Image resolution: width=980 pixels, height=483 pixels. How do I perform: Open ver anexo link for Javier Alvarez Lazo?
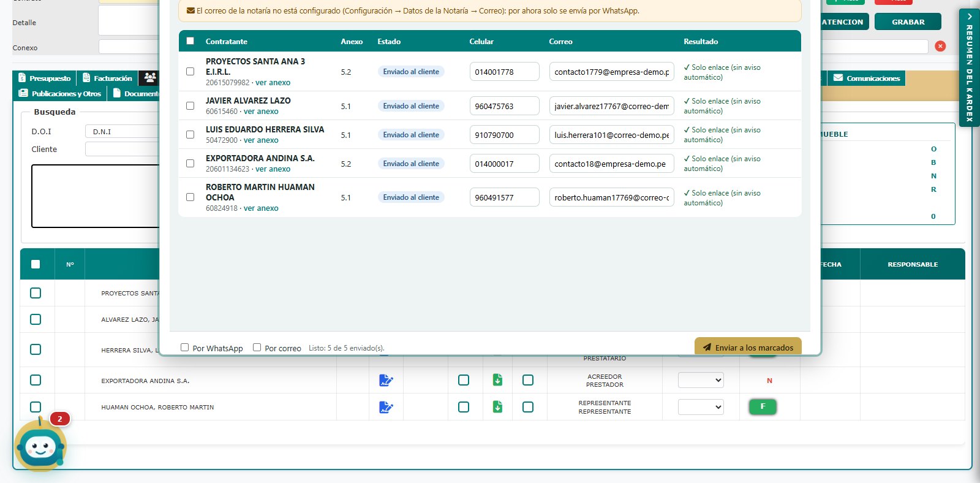261,112
